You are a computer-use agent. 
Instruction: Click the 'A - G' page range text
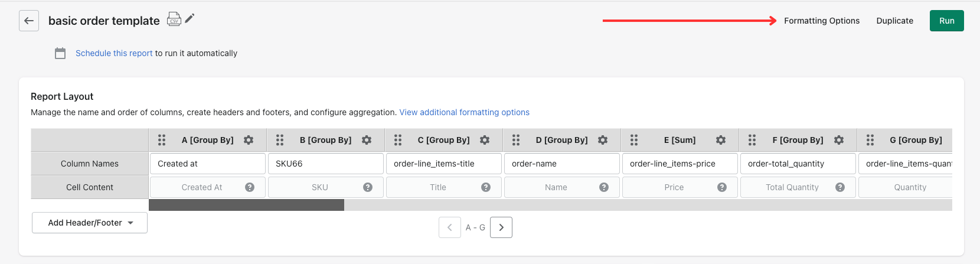475,227
